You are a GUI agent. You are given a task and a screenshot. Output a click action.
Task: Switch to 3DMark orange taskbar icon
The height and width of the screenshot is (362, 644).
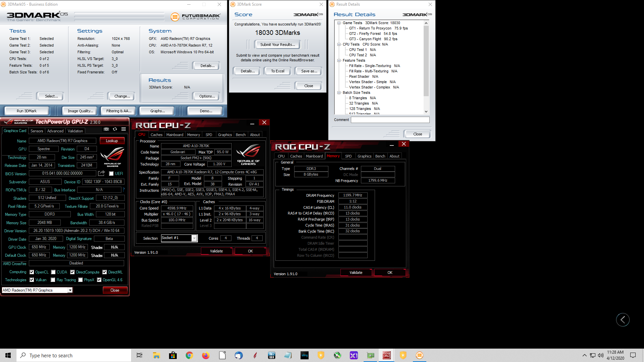click(420, 355)
